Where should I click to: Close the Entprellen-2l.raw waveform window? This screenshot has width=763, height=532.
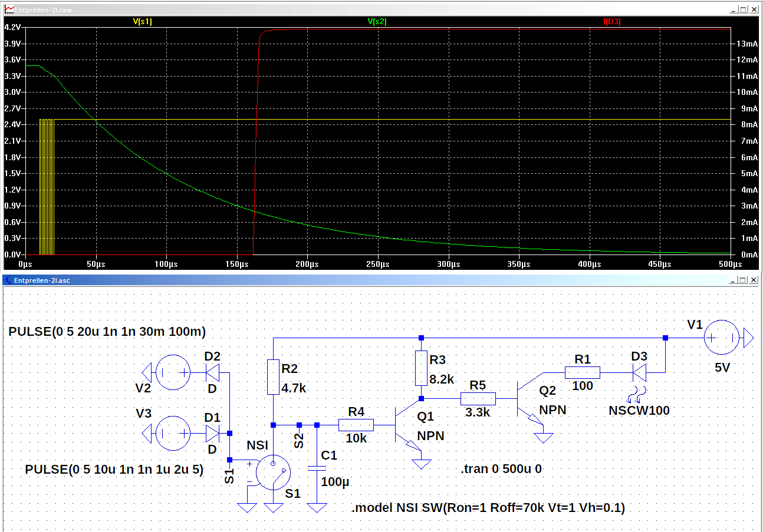click(755, 9)
